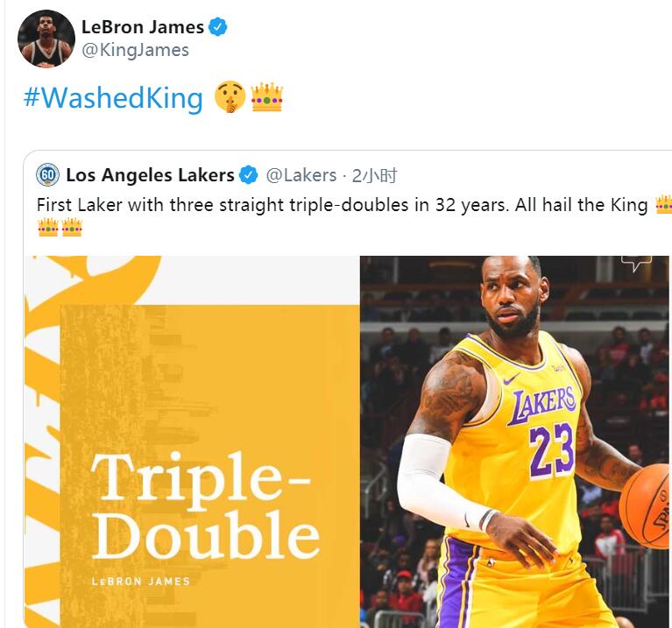Open quoted tweet text about triple-doubles
This screenshot has height=628, width=672.
pos(342,205)
